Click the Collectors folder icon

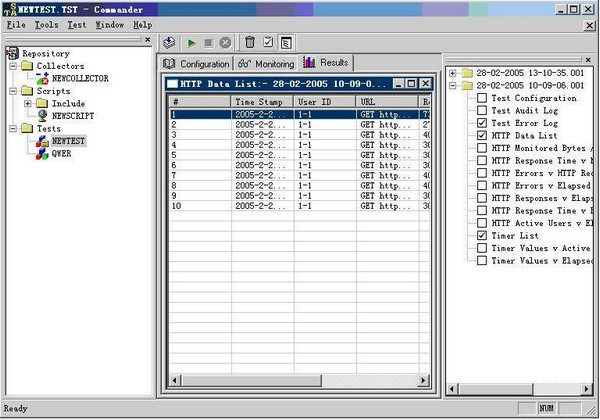pyautogui.click(x=27, y=66)
